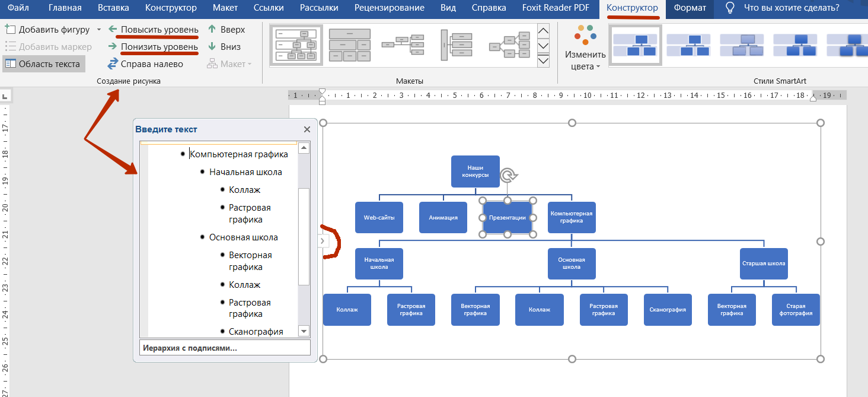Select the first hierarchy layout thumbnail
This screenshot has height=397, width=868.
point(296,45)
